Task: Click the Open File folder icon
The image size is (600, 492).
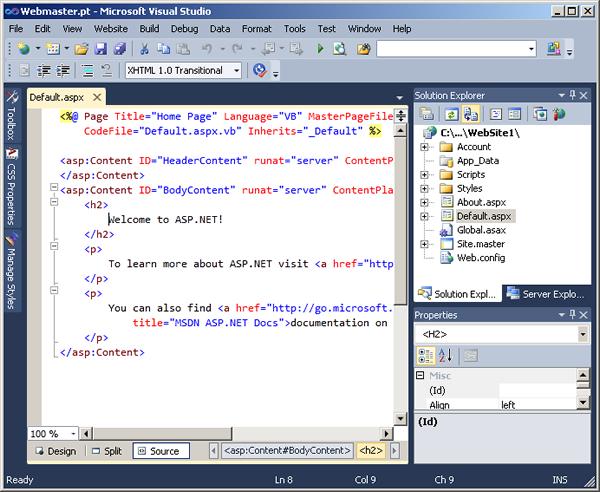Action: tap(81, 49)
